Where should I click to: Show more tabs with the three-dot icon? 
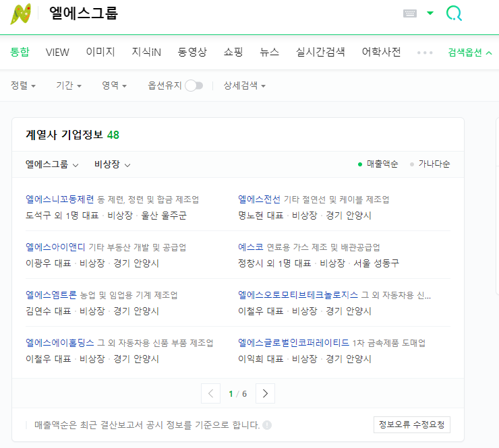coord(425,53)
